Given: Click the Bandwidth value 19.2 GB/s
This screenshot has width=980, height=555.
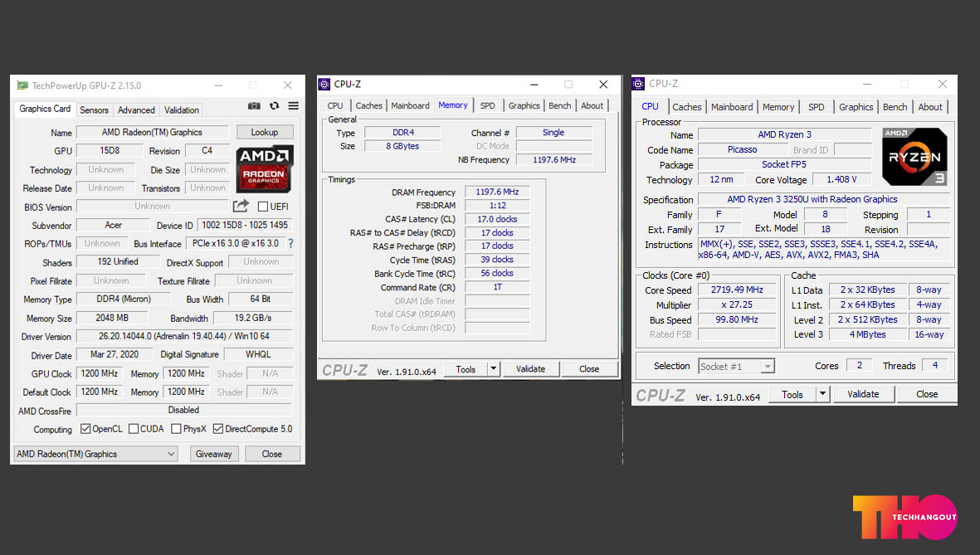Looking at the screenshot, I should pos(253,318).
